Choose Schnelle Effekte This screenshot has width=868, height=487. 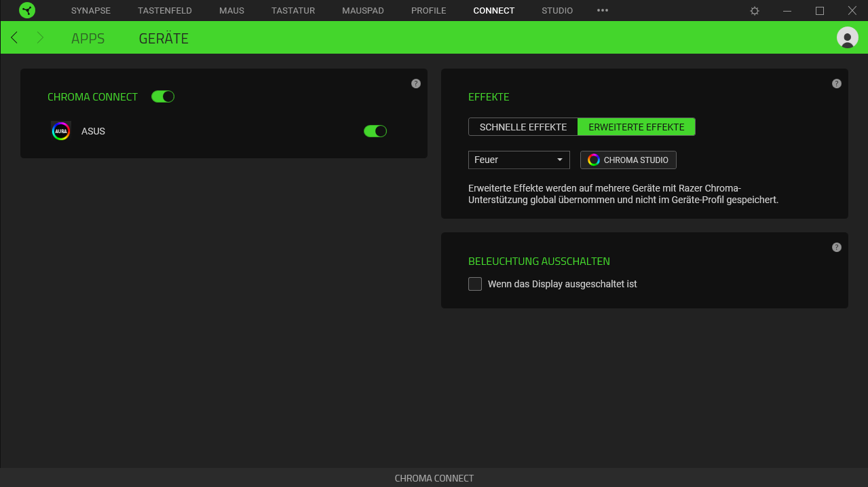[x=523, y=127]
